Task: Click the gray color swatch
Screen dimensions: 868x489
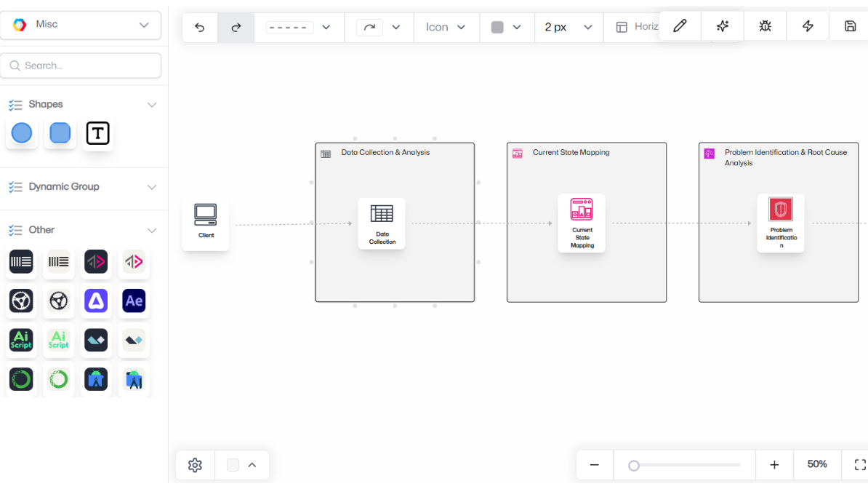Action: (x=497, y=28)
